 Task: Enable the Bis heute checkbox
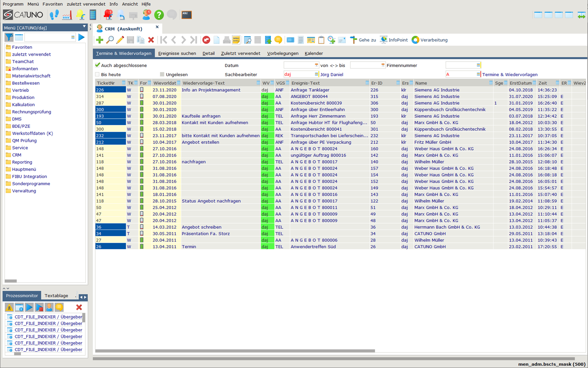pos(98,75)
